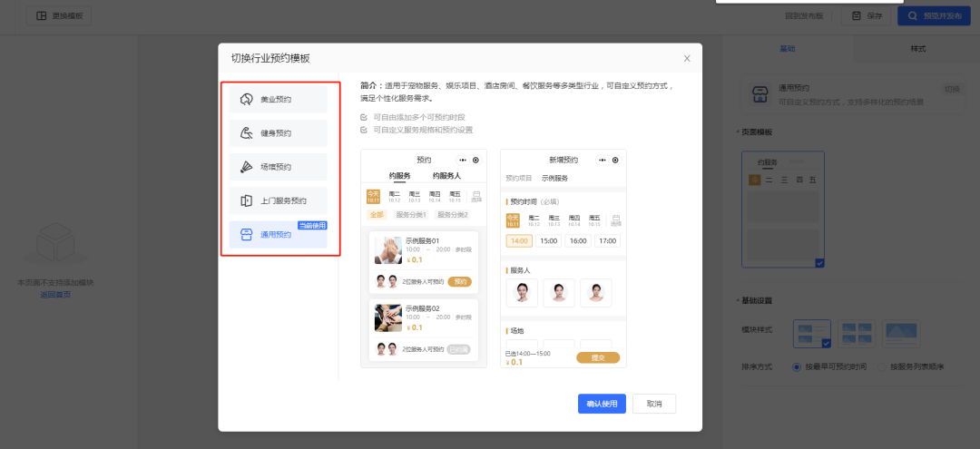The width and height of the screenshot is (980, 449).
Task: Select the 美业预约 template
Action: point(278,99)
